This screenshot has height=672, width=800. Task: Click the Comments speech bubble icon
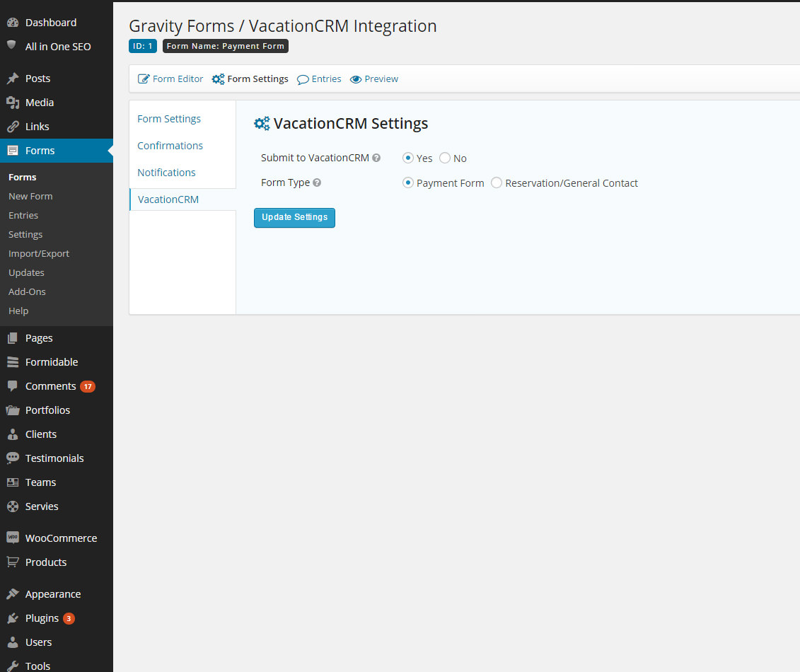[x=13, y=386]
